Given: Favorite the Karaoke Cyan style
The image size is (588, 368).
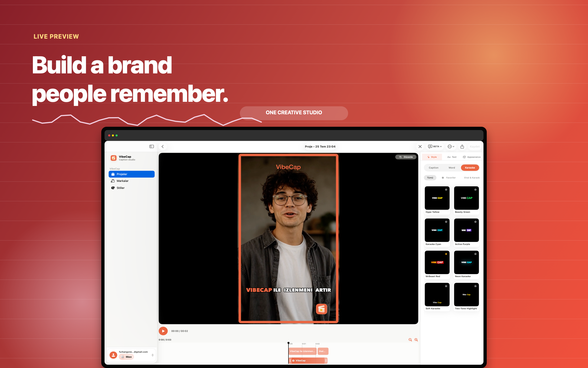Looking at the screenshot, I should [x=446, y=222].
